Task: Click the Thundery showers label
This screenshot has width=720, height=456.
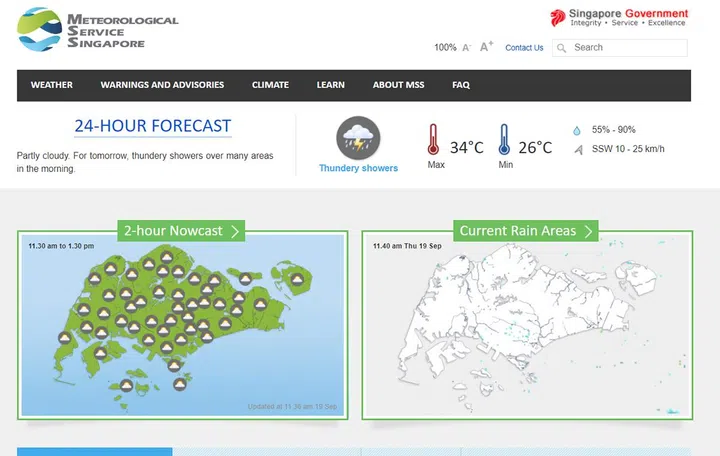Action: click(x=359, y=168)
